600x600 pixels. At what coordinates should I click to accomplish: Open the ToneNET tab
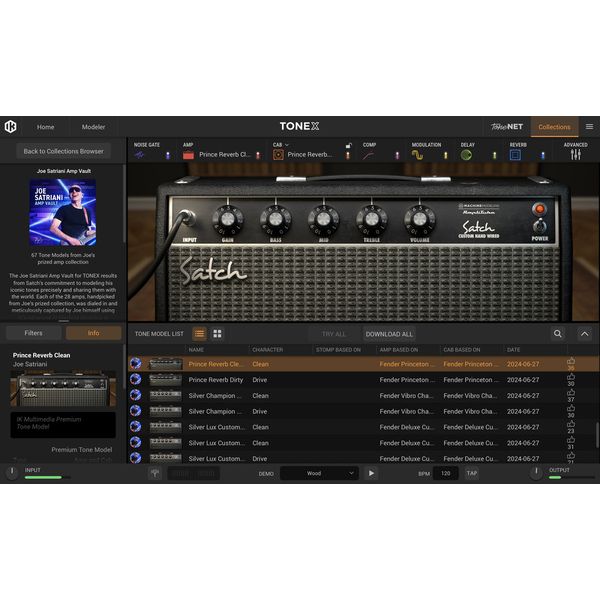click(x=507, y=127)
